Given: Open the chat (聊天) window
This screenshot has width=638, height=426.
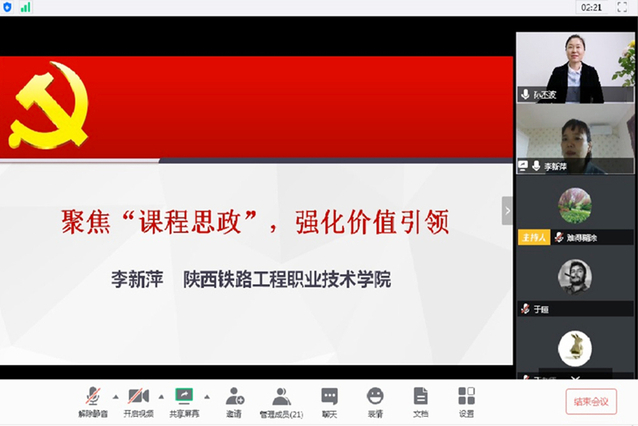Looking at the screenshot, I should click(329, 400).
